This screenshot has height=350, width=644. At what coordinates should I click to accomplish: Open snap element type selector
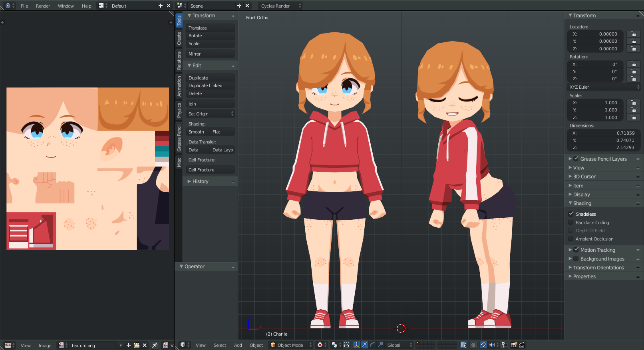click(x=494, y=345)
